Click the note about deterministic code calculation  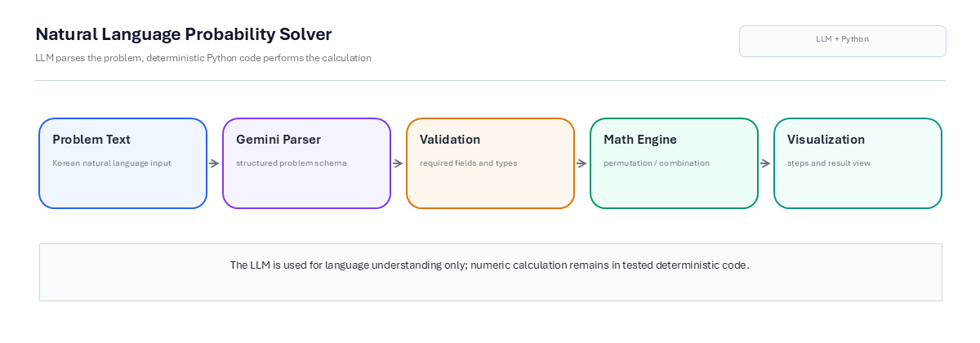[489, 265]
